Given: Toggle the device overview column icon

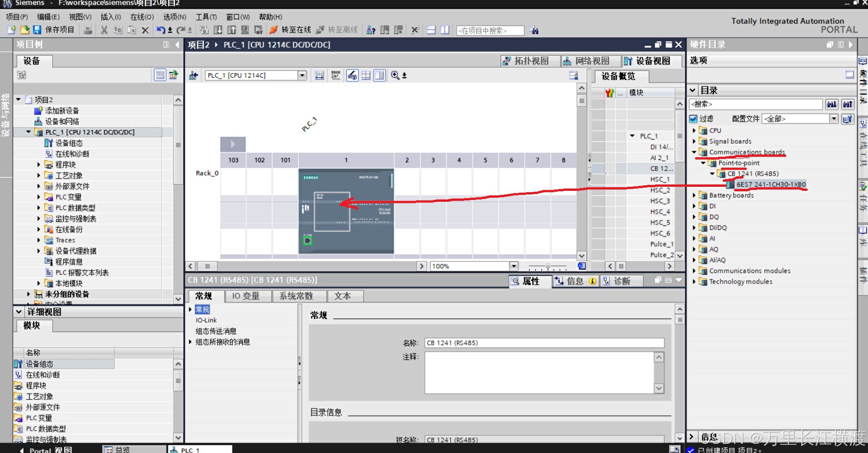Looking at the screenshot, I should (x=380, y=75).
